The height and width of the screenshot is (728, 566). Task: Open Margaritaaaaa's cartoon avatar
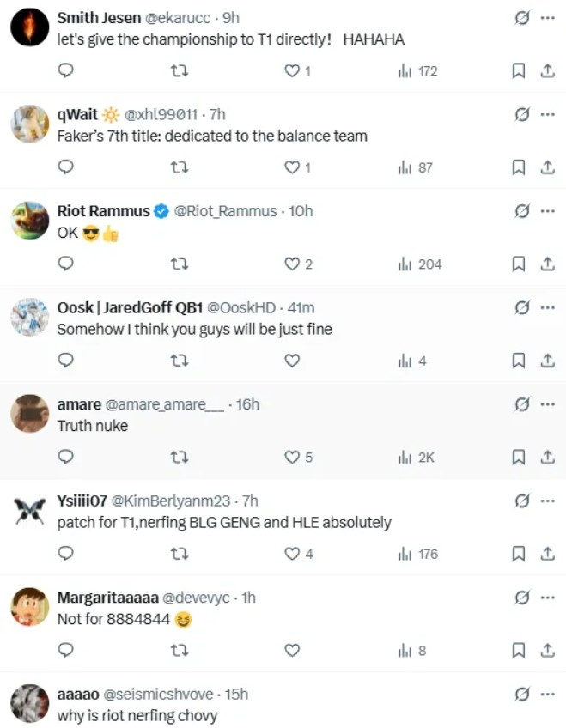pyautogui.click(x=30, y=607)
